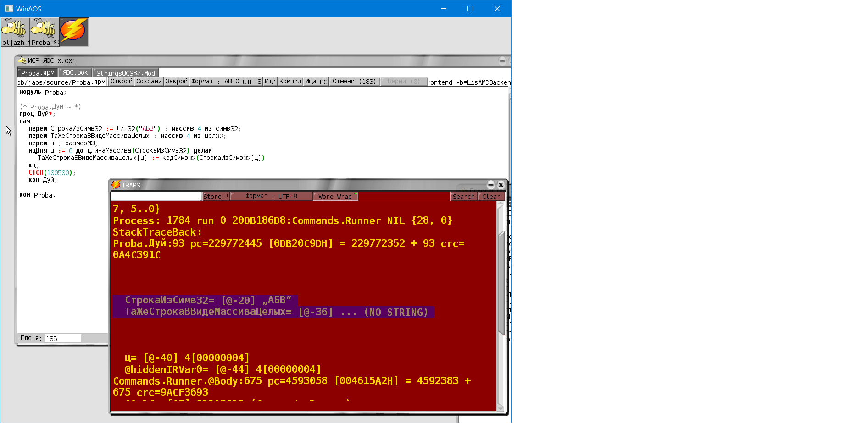Click the Где я position input field
868x423 pixels.
click(62, 339)
